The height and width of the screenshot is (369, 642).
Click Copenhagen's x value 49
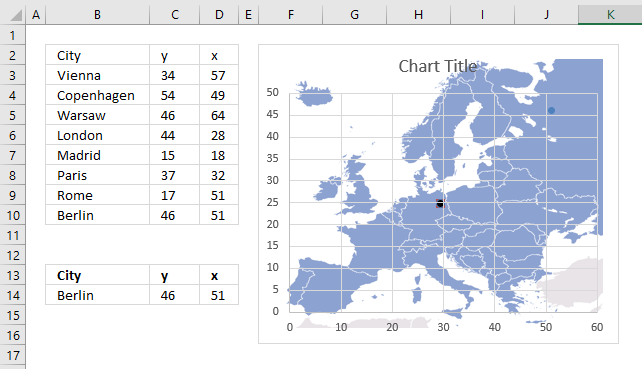[219, 95]
